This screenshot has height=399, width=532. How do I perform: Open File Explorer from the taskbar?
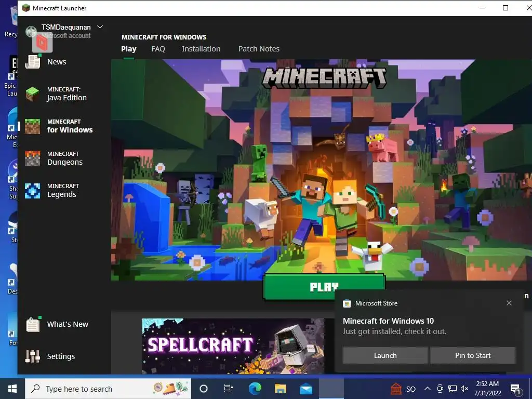(280, 389)
